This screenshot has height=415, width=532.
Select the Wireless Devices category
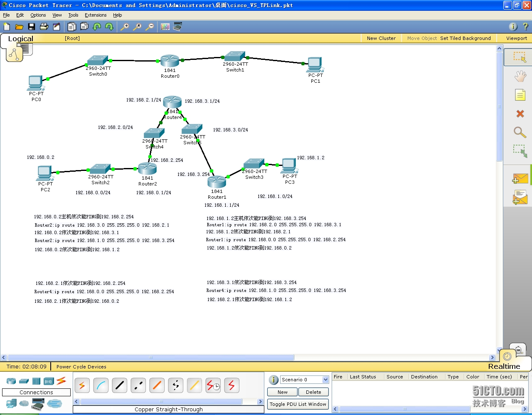pos(49,381)
